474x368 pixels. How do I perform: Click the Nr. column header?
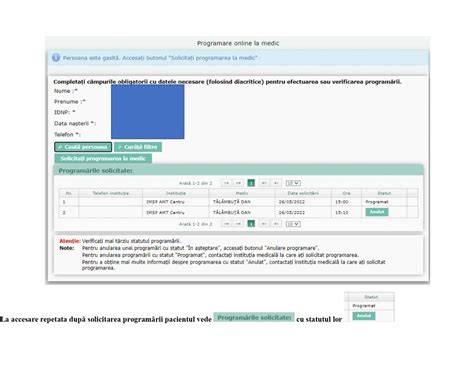pyautogui.click(x=69, y=193)
